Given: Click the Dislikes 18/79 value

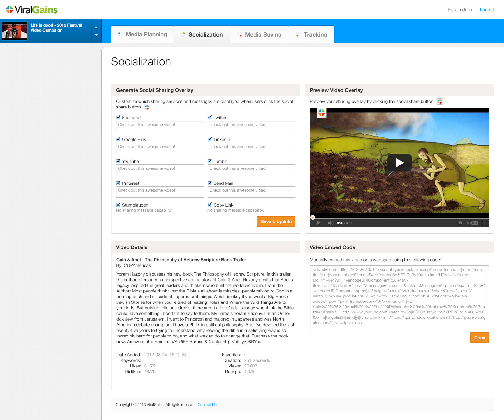Looking at the screenshot, I should [150, 372].
